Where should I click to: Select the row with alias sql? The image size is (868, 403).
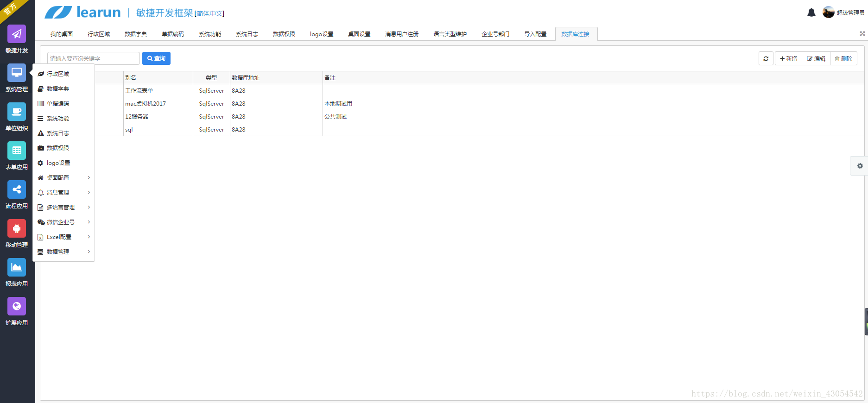pyautogui.click(x=480, y=130)
